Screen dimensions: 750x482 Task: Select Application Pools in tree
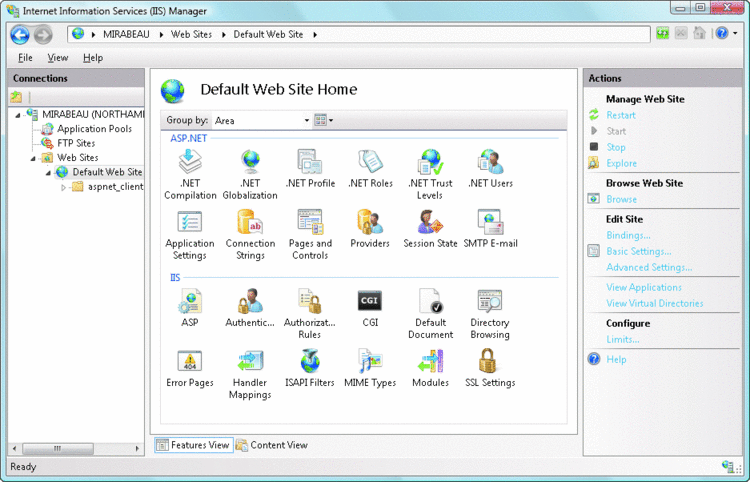pyautogui.click(x=94, y=129)
